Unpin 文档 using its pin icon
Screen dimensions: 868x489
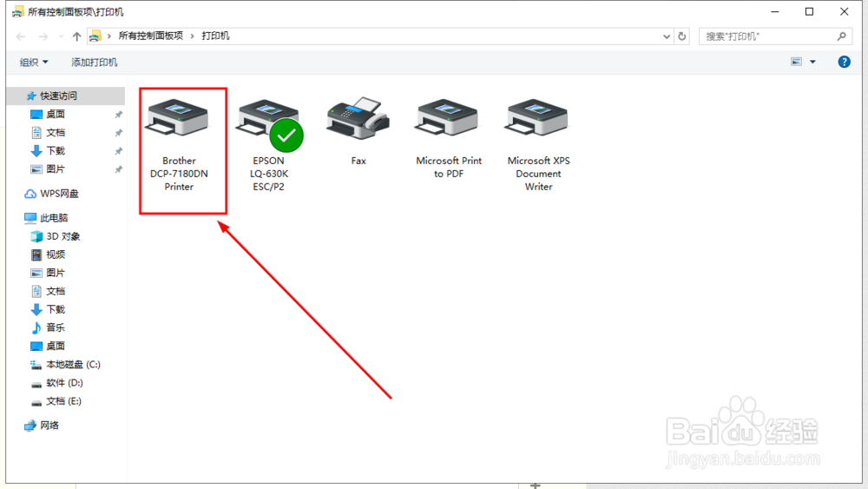click(118, 133)
